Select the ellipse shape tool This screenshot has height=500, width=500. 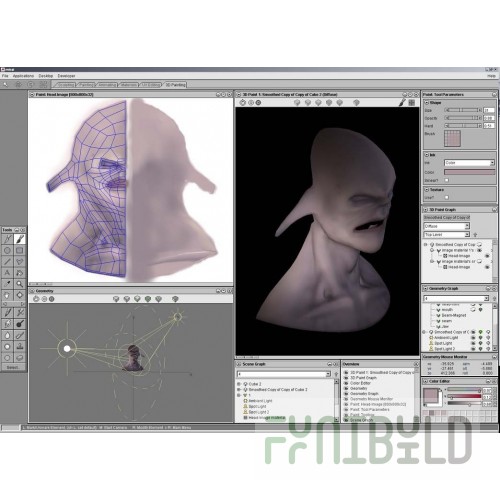point(7,250)
